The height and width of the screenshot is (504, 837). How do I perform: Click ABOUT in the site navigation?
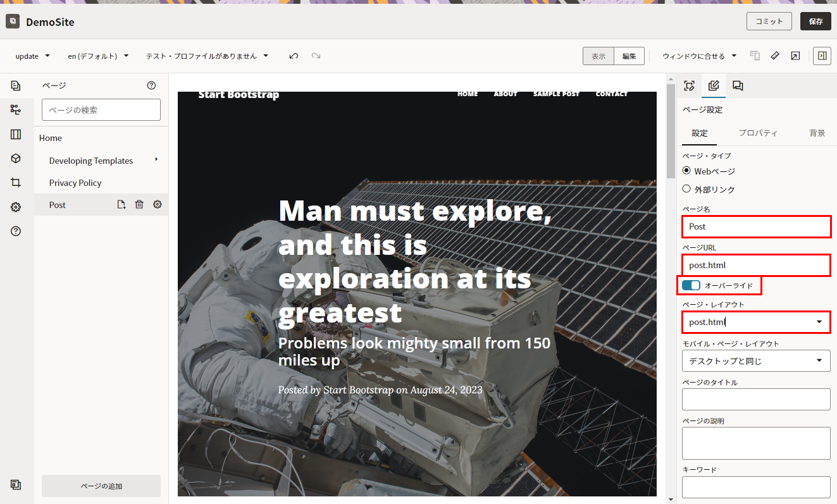(x=505, y=94)
